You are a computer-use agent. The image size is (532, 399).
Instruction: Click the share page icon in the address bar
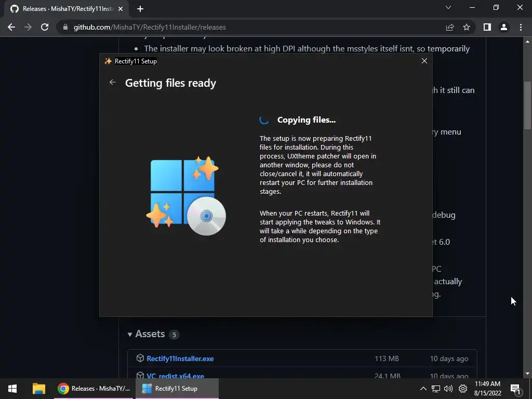point(450,27)
